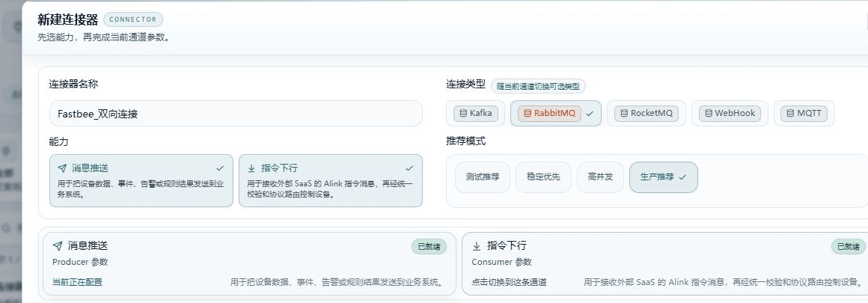
Task: Click the Consumer 参数 subtitle
Action: click(501, 262)
